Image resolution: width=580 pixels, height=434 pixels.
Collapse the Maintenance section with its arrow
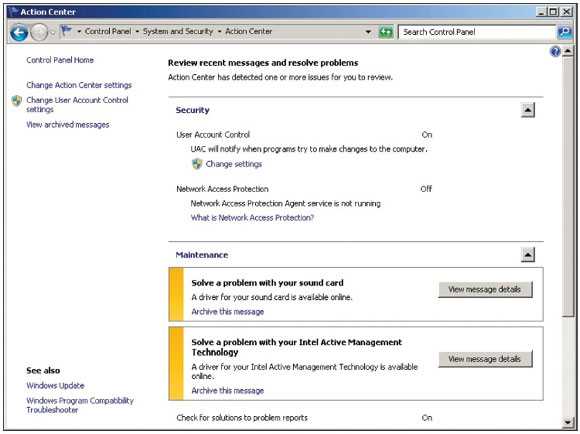coord(528,255)
